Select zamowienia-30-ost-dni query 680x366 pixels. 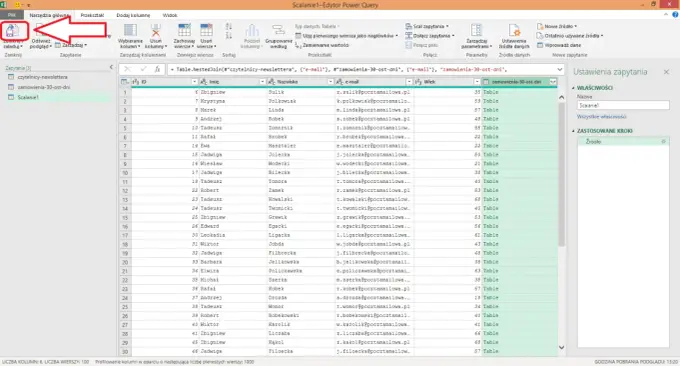(x=43, y=87)
